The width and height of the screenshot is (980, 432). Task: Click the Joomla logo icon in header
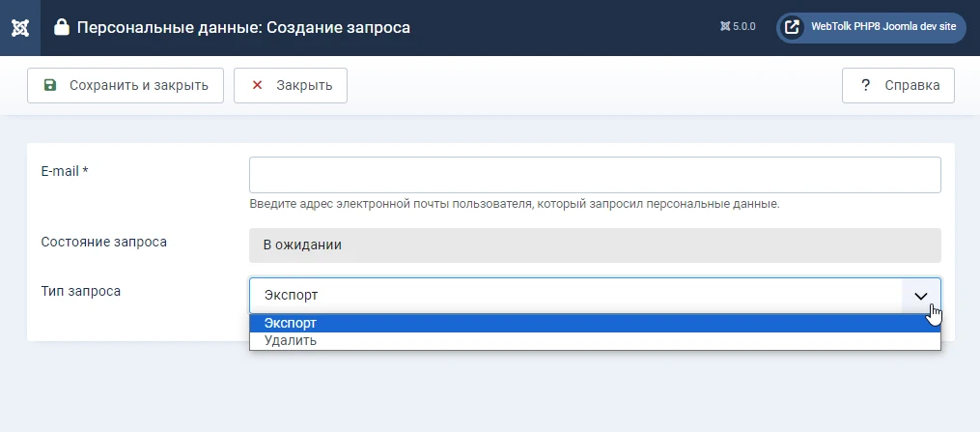tap(20, 27)
